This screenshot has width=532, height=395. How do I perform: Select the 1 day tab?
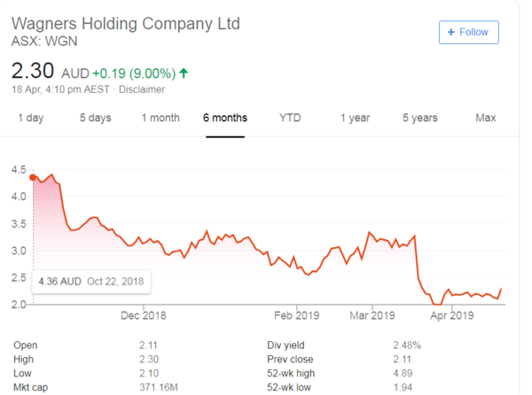30,118
